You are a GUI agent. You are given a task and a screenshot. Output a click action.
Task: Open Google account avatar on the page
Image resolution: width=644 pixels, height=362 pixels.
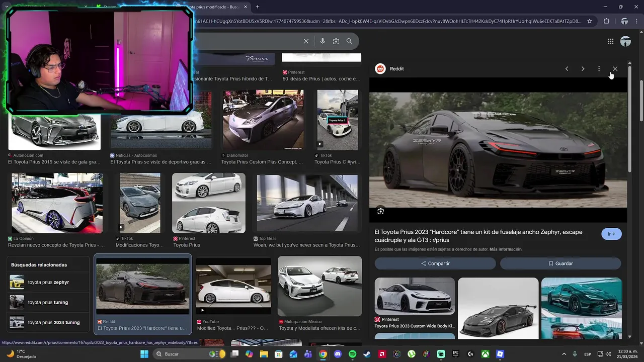click(625, 41)
